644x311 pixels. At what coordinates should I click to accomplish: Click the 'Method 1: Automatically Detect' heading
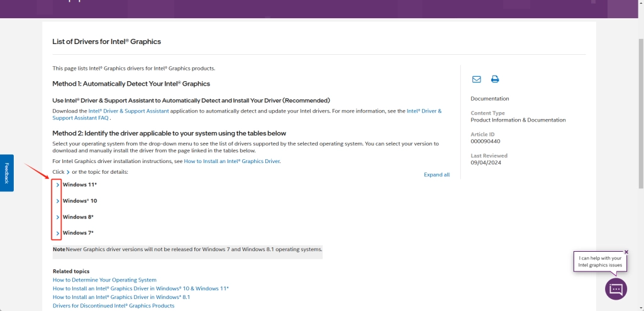pyautogui.click(x=131, y=84)
